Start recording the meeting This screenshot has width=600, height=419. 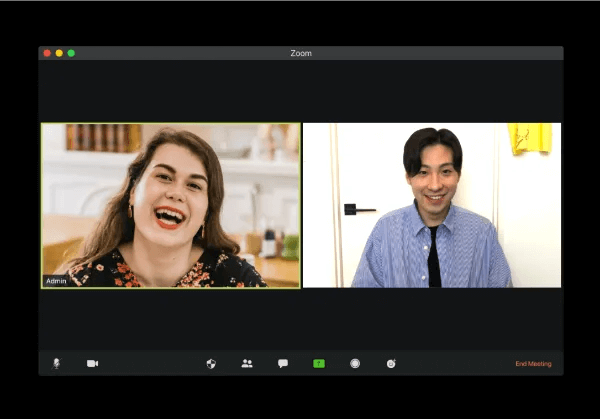pos(355,363)
